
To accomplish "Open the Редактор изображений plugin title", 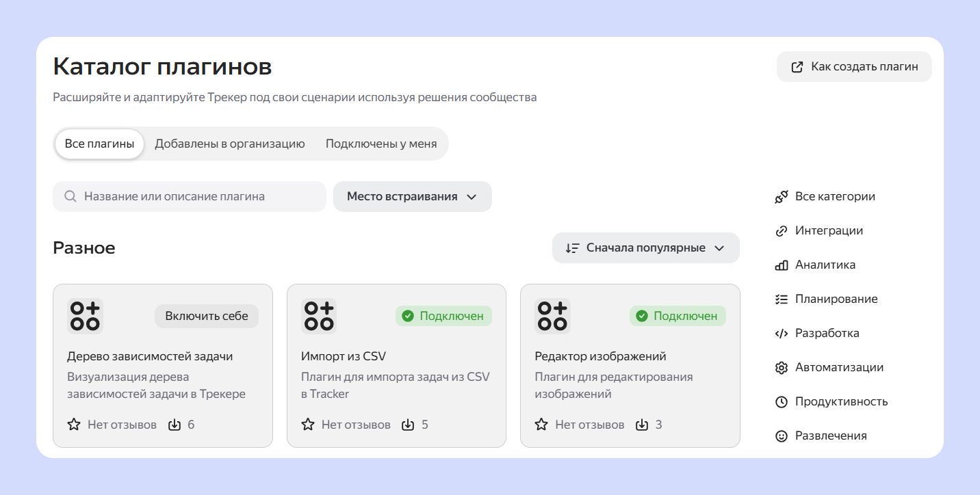I will click(x=600, y=356).
